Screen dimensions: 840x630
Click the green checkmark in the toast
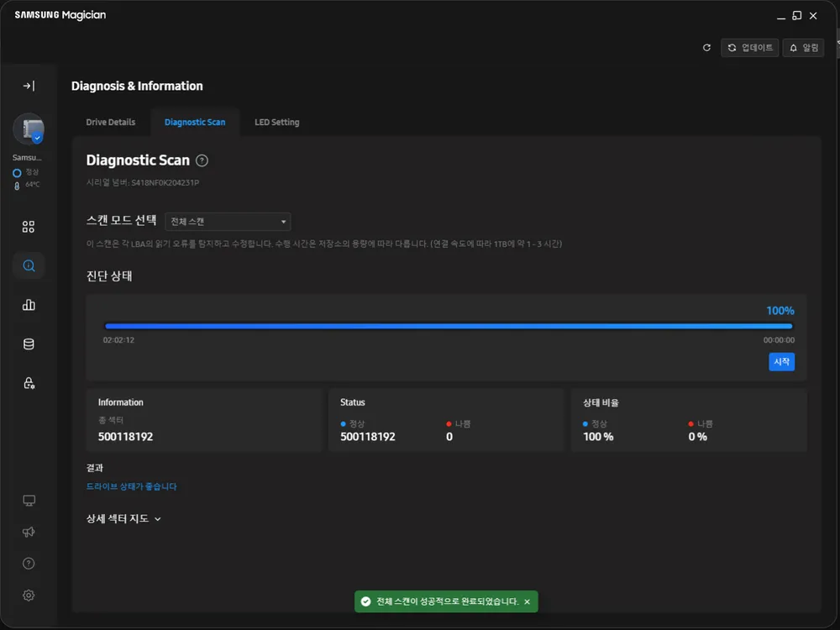[x=366, y=601]
